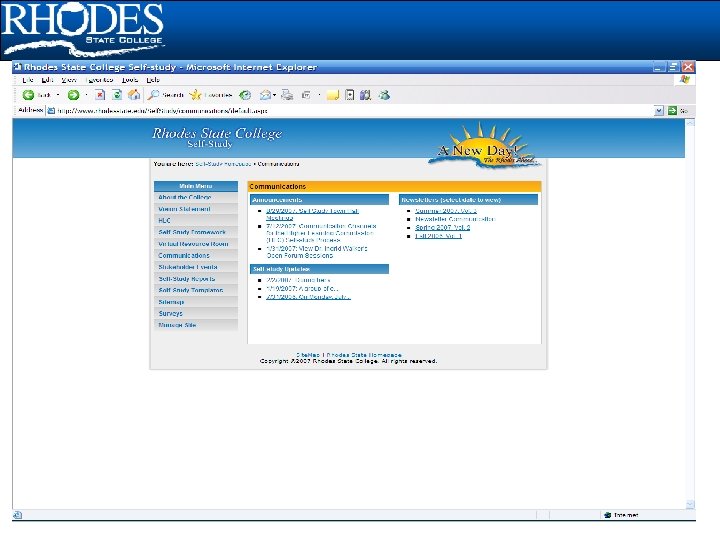Open Self-Study Homepage breadcrumb link

(x=223, y=164)
